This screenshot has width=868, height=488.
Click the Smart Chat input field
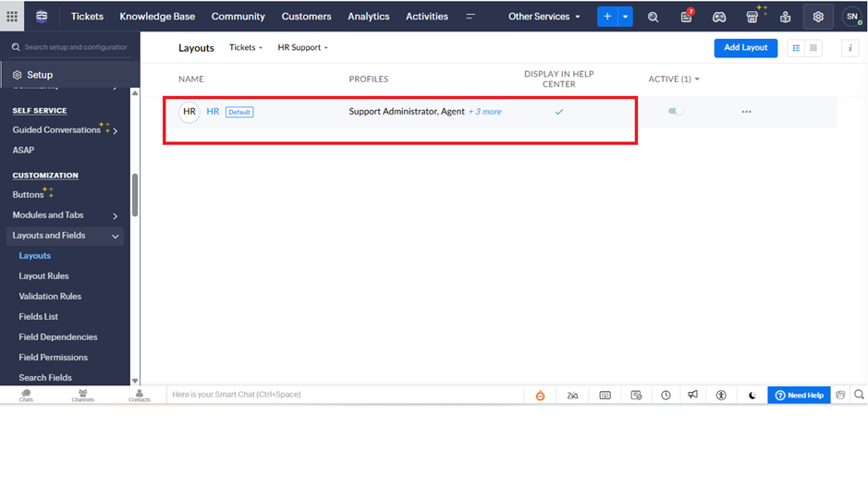point(342,396)
